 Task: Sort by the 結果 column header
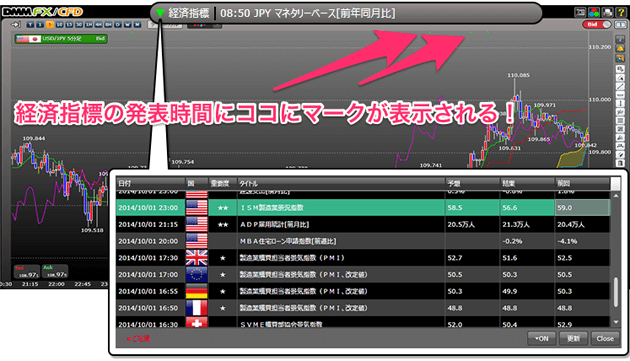coord(527,183)
